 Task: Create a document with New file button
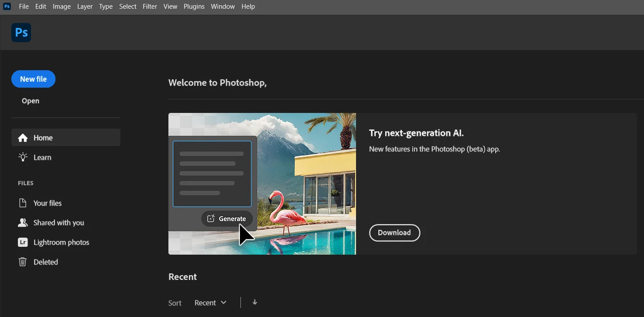[x=33, y=79]
